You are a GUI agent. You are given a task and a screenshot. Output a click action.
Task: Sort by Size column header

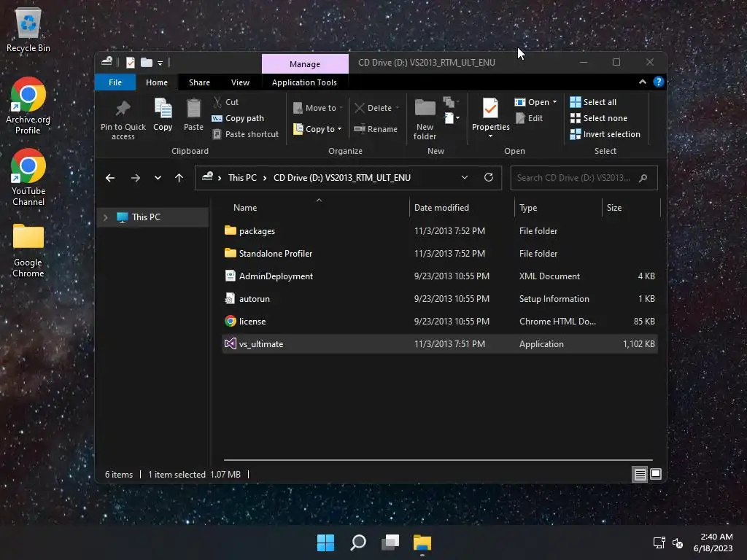pyautogui.click(x=614, y=208)
